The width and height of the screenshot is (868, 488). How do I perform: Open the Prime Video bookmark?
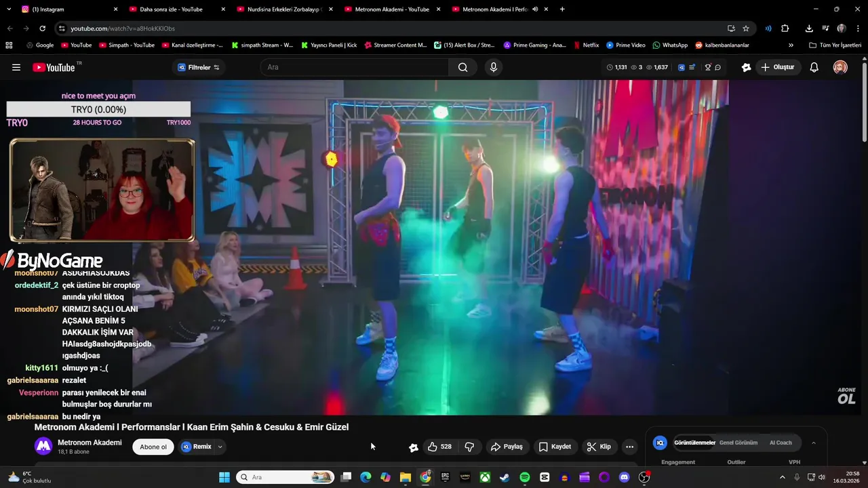click(x=625, y=45)
